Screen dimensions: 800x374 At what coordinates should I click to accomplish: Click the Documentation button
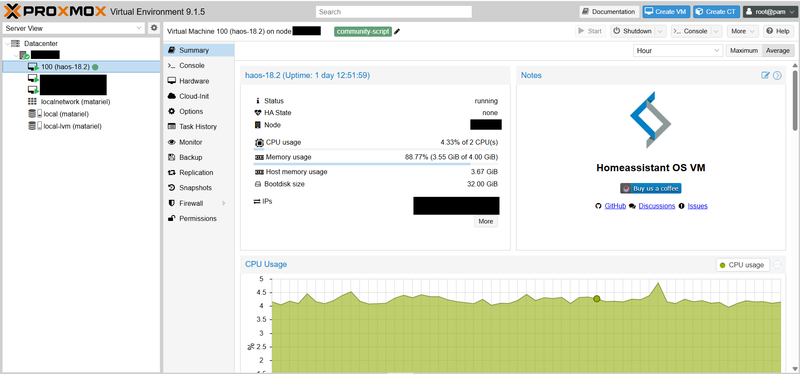(x=609, y=12)
